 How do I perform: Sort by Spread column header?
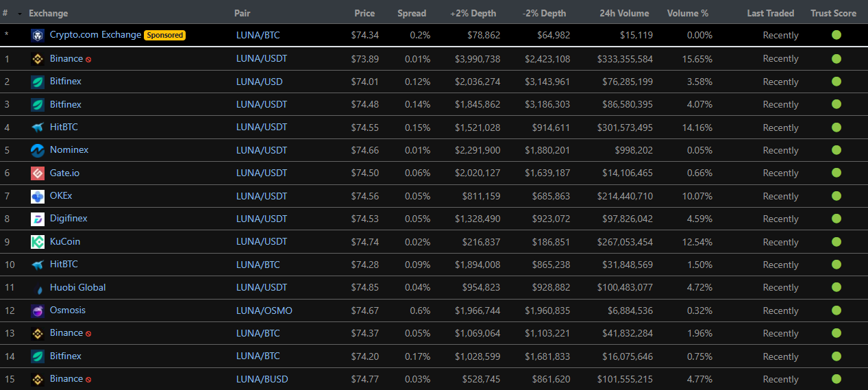click(412, 13)
